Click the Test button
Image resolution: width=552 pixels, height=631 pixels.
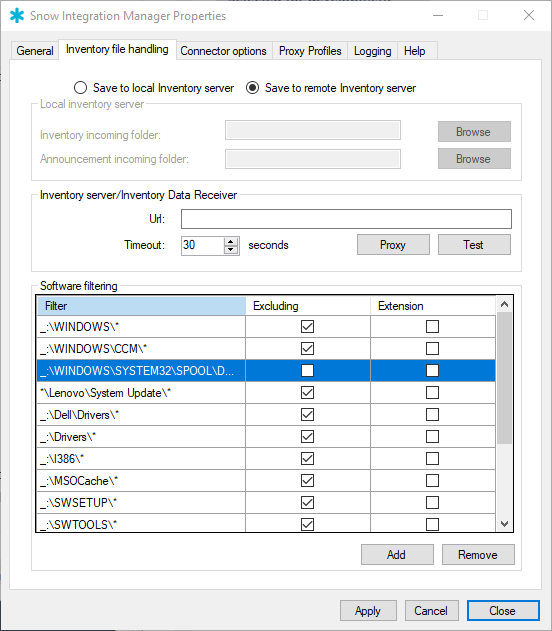click(474, 245)
